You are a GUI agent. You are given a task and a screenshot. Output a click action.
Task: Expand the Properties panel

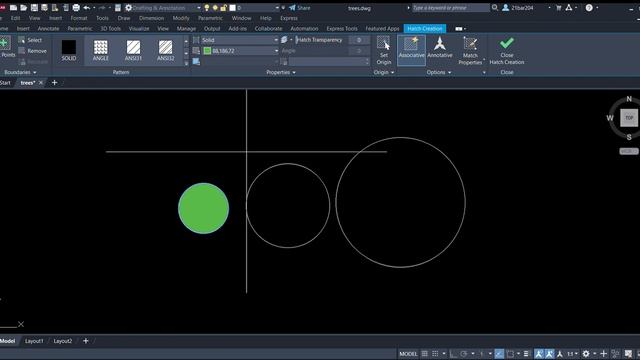(281, 72)
